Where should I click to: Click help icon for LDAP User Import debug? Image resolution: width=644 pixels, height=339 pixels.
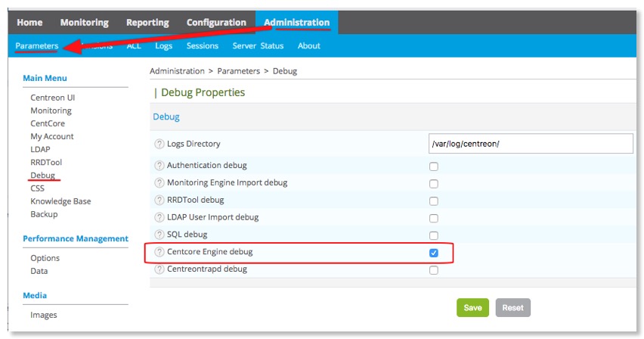pyautogui.click(x=159, y=217)
